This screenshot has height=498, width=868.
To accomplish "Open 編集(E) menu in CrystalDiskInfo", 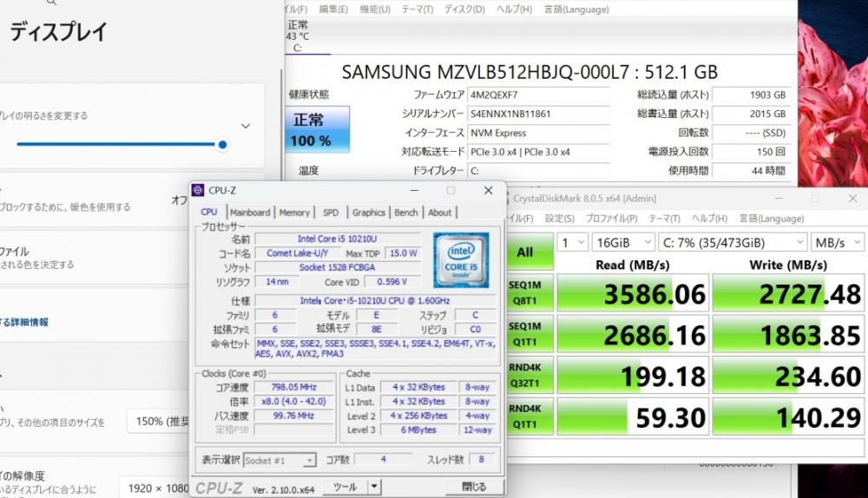I will point(333,10).
